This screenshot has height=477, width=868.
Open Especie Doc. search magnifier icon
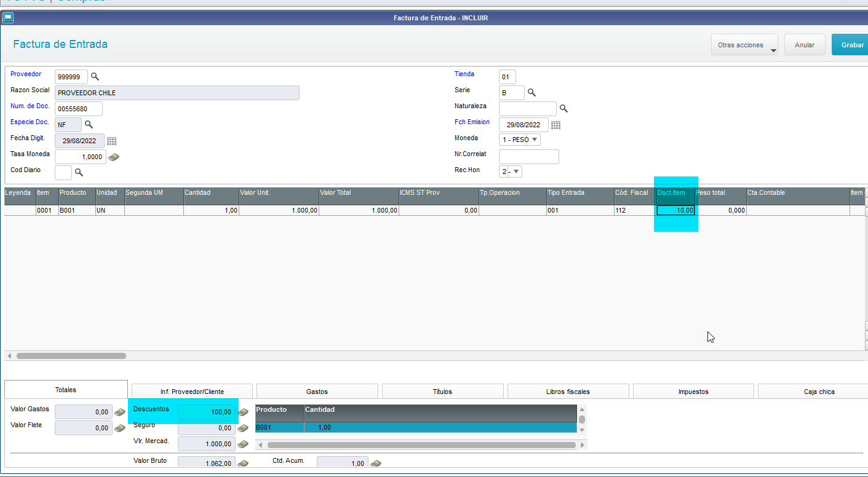89,125
